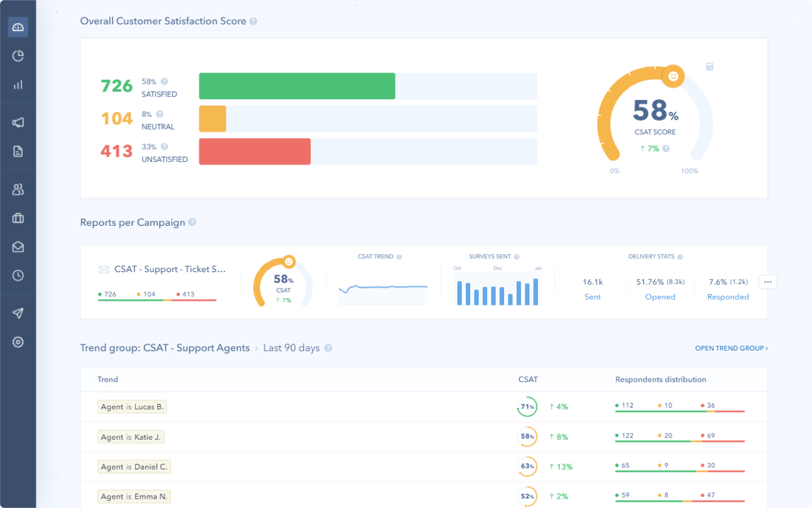This screenshot has width=812, height=508.
Task: Click the Trend group: CSAT - Support Agents title
Action: click(165, 348)
